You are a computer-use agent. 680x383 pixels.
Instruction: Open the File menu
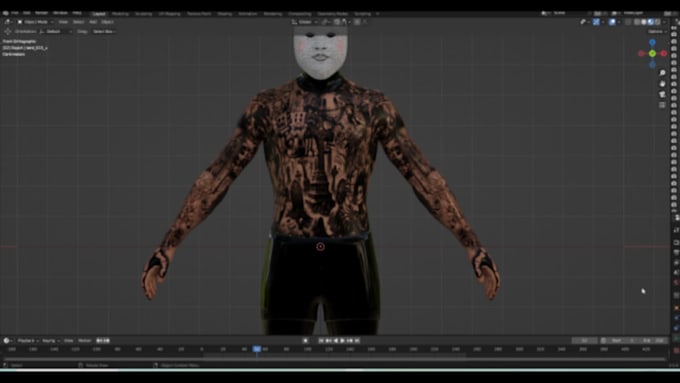[x=15, y=13]
